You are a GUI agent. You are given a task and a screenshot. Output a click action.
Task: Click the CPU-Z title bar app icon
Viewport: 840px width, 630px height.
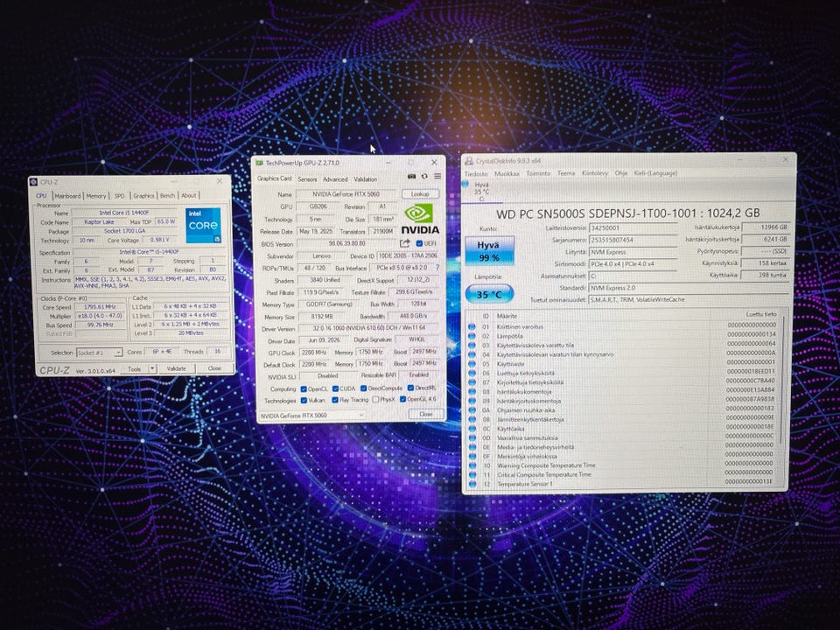[x=33, y=182]
